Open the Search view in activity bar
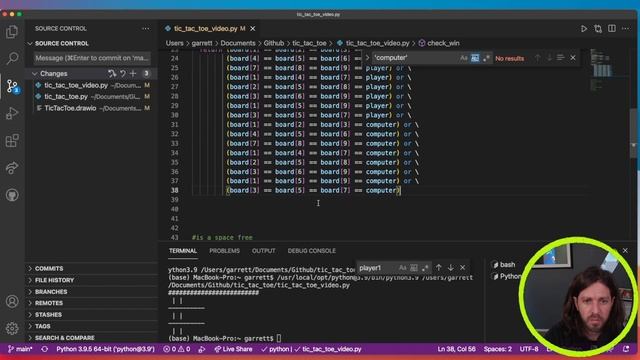The width and height of the screenshot is (640, 360). (12, 58)
